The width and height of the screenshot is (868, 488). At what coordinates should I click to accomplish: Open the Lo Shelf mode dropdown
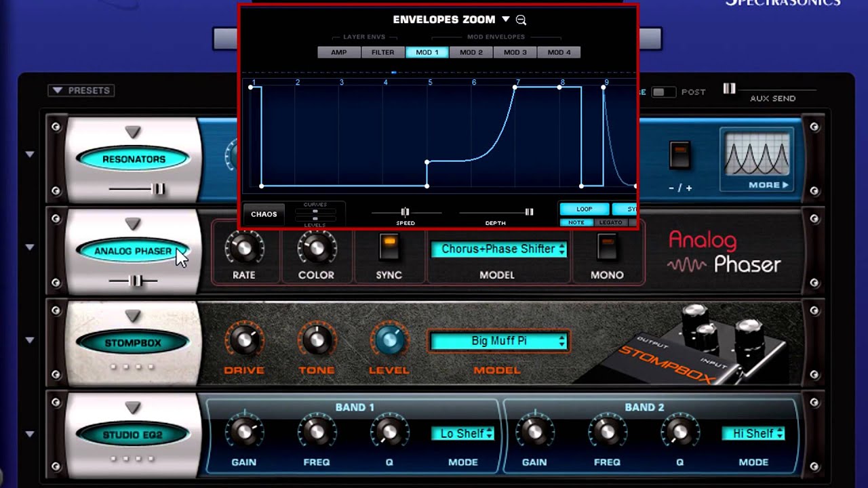click(x=463, y=434)
